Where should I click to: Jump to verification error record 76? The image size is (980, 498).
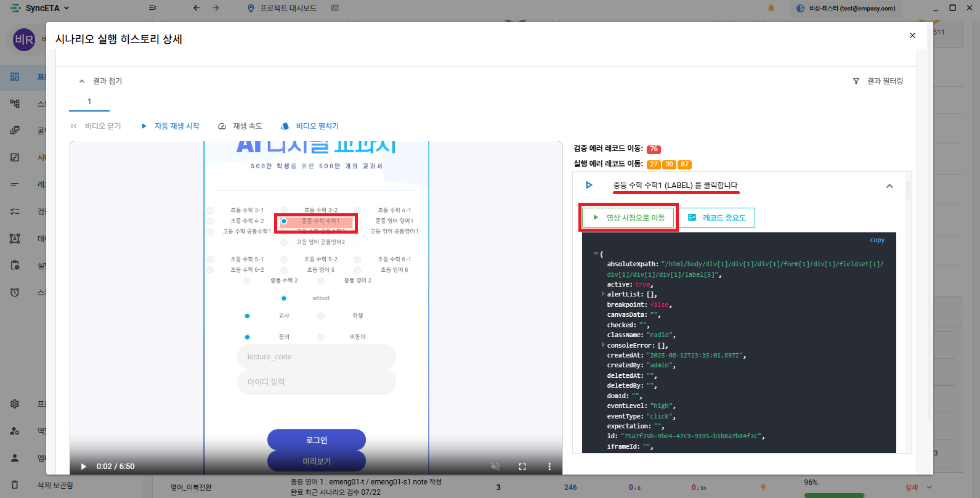(654, 149)
